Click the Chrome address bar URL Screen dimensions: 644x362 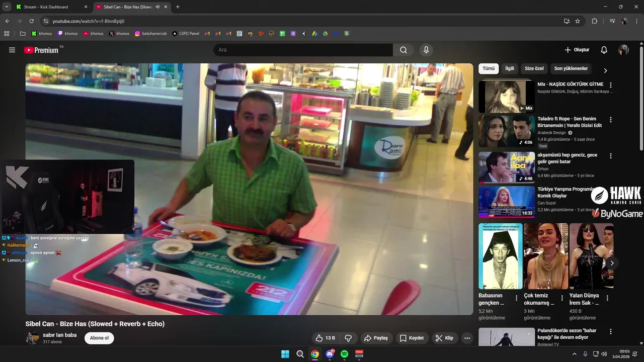89,21
